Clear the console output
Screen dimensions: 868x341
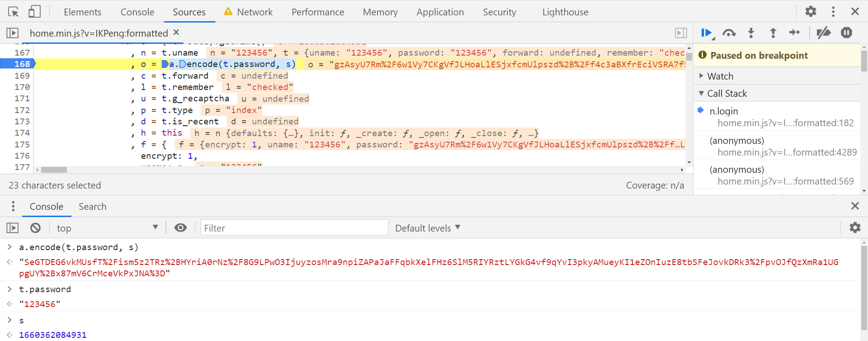[x=35, y=228]
